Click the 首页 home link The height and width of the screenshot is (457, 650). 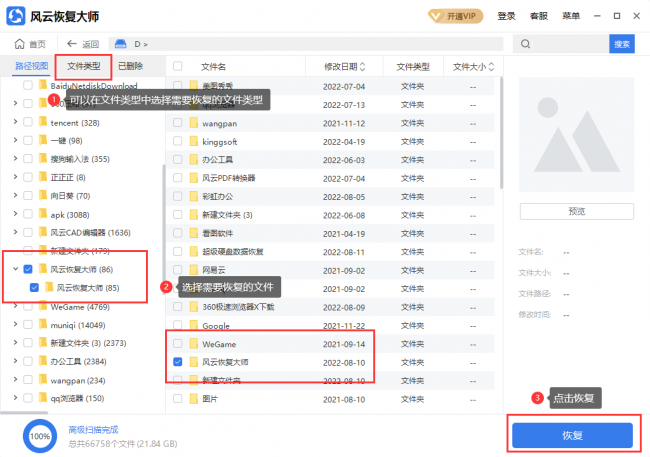coord(30,44)
